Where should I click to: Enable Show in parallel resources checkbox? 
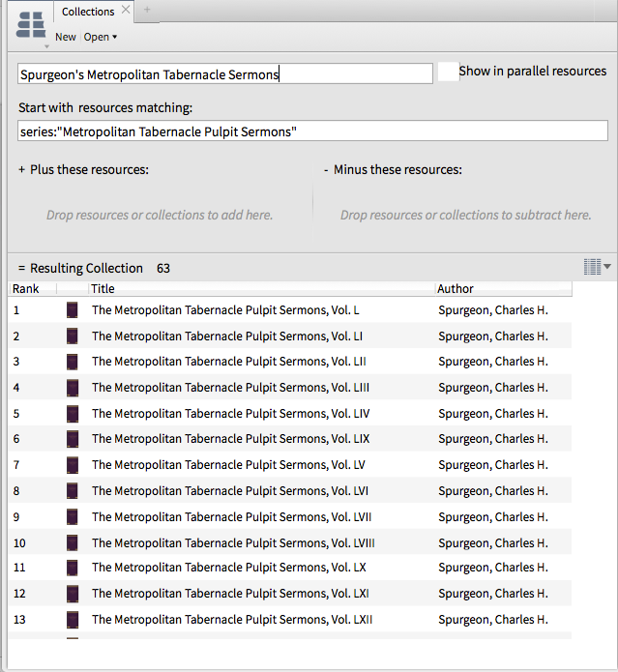click(x=449, y=72)
